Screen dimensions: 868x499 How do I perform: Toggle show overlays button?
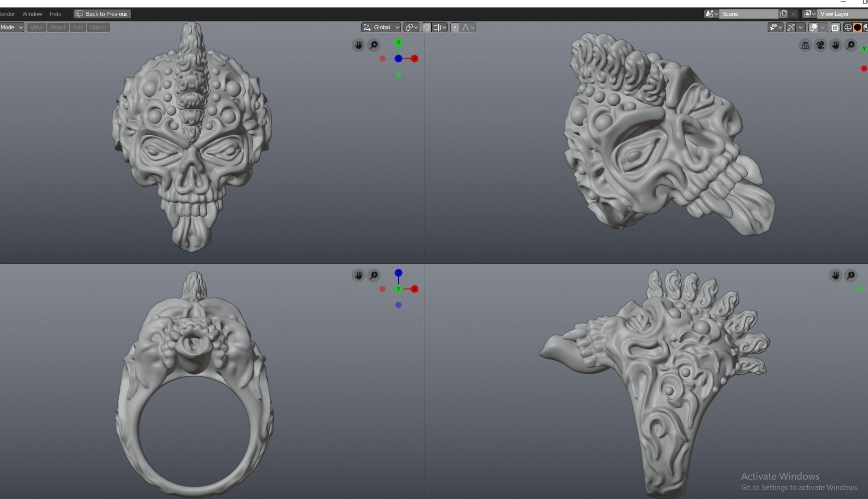813,27
